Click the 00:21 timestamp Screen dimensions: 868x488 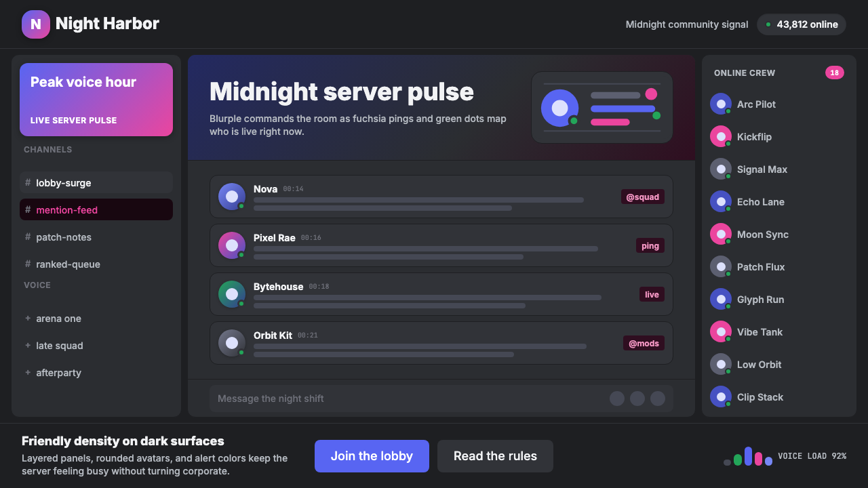click(x=308, y=335)
